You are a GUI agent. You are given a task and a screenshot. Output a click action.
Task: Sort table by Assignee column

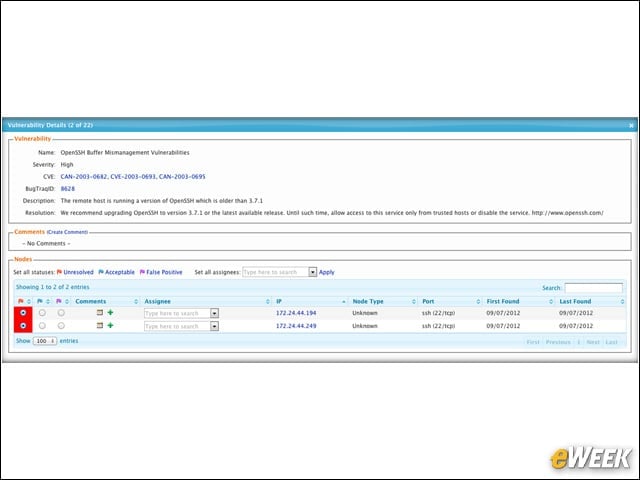click(207, 301)
